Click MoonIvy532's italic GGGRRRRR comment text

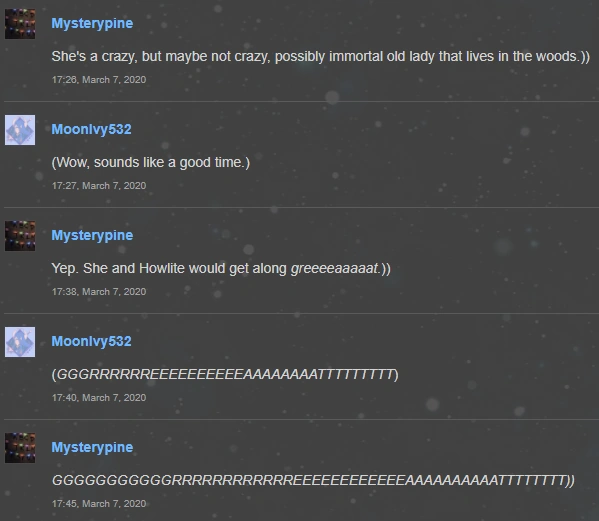[225, 374]
